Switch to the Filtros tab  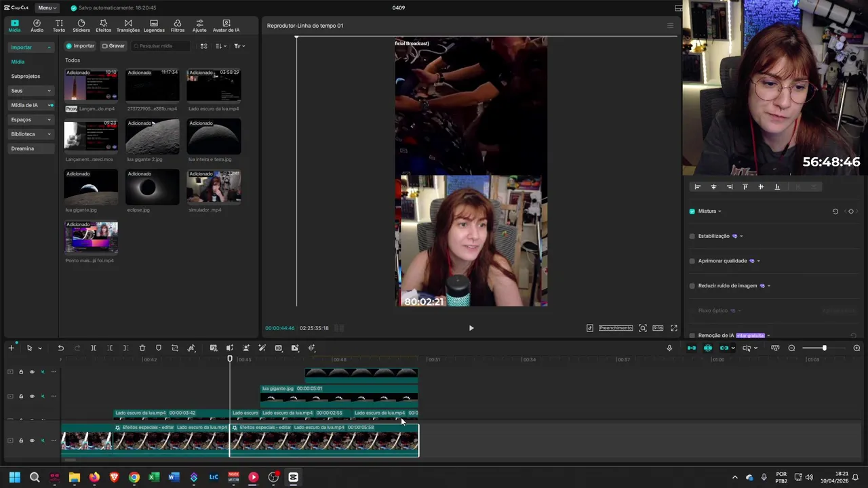click(178, 26)
